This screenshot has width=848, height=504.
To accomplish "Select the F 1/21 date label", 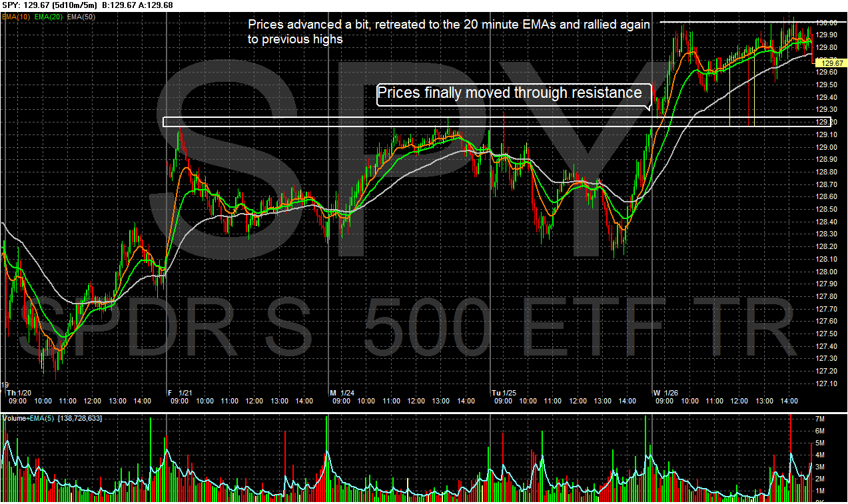I will point(180,393).
